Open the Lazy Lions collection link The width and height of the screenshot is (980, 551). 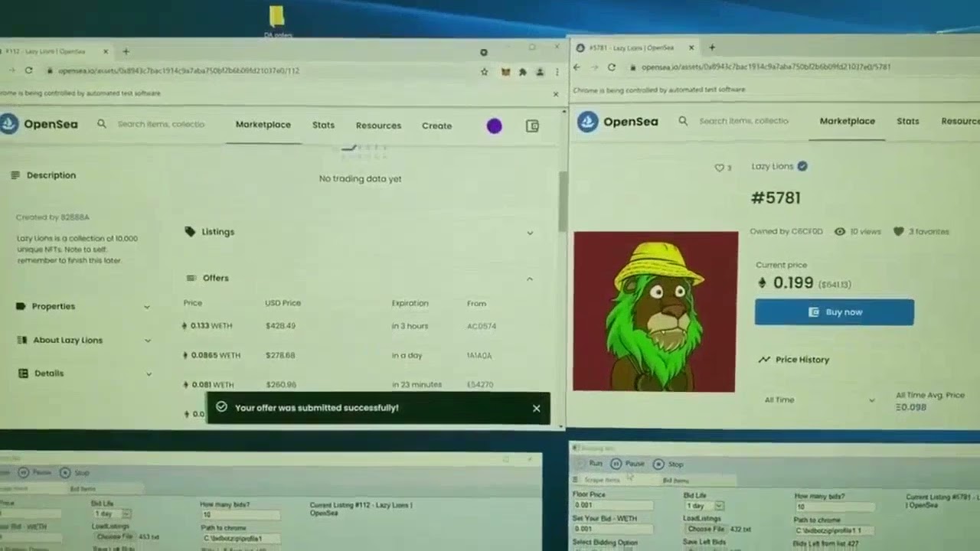click(x=772, y=166)
